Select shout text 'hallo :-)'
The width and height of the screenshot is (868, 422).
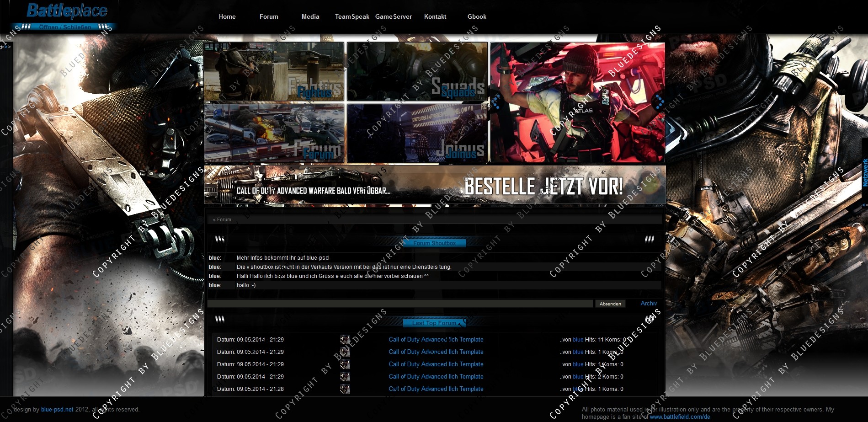coord(246,285)
